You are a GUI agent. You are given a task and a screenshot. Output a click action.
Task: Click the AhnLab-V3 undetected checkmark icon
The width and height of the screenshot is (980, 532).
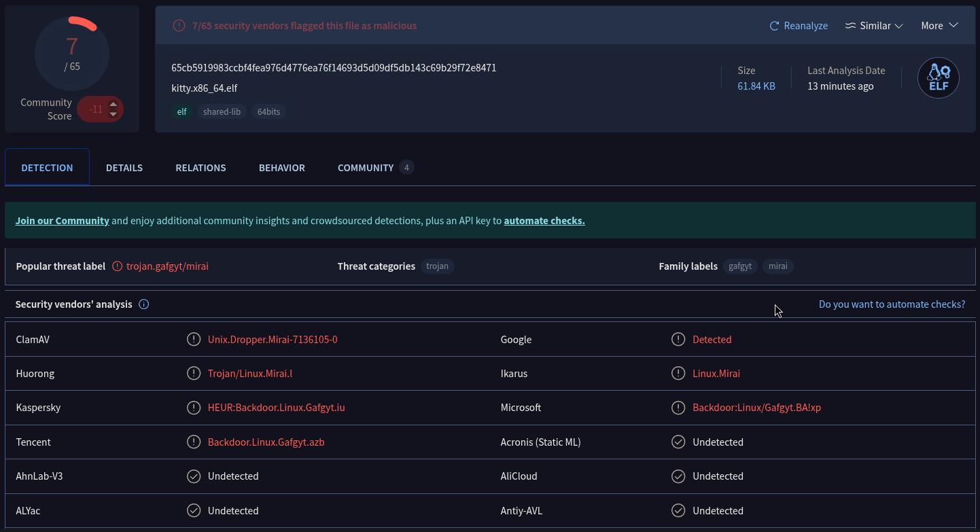coord(194,476)
